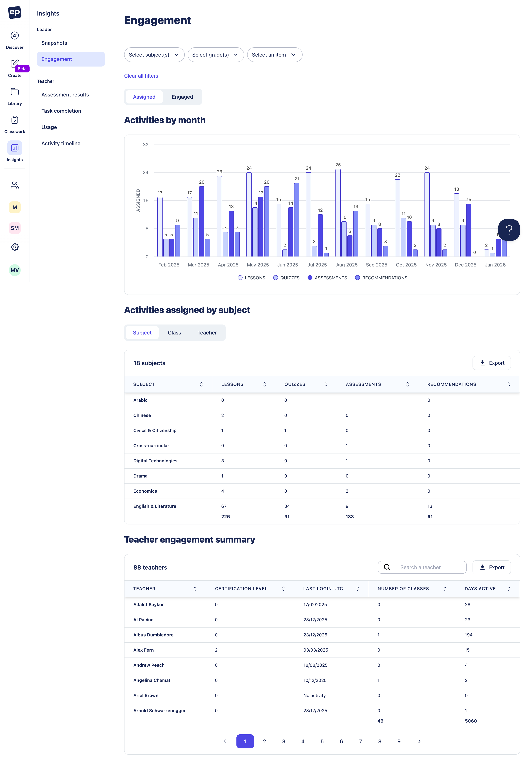Click the Clear all filters link
Viewport: 532px width, 768px height.
coord(141,76)
